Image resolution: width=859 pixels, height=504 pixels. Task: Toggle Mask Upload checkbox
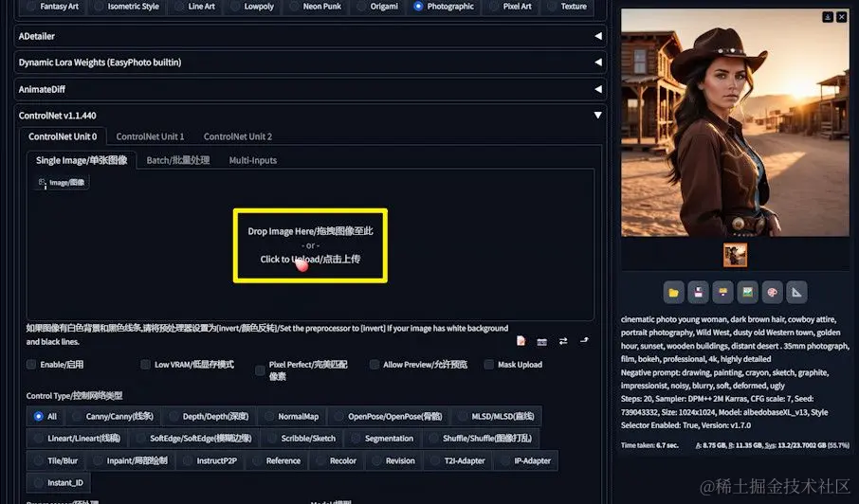click(x=488, y=365)
